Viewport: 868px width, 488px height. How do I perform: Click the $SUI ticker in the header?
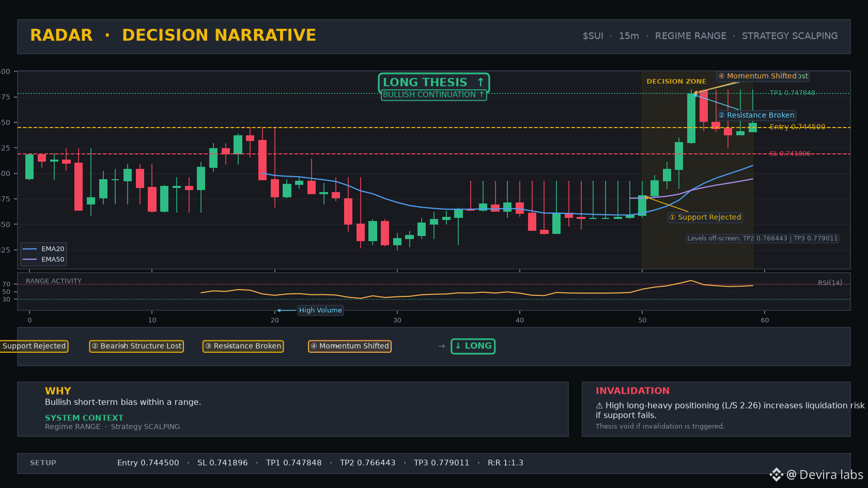coord(593,36)
